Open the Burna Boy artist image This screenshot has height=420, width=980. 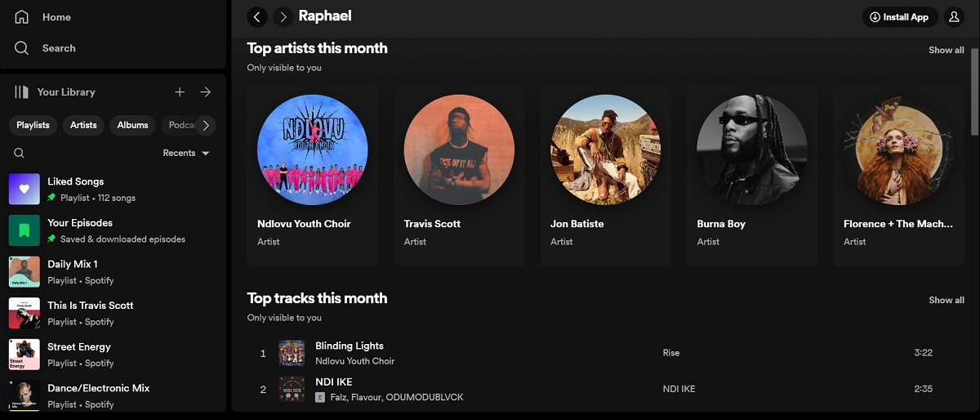752,150
